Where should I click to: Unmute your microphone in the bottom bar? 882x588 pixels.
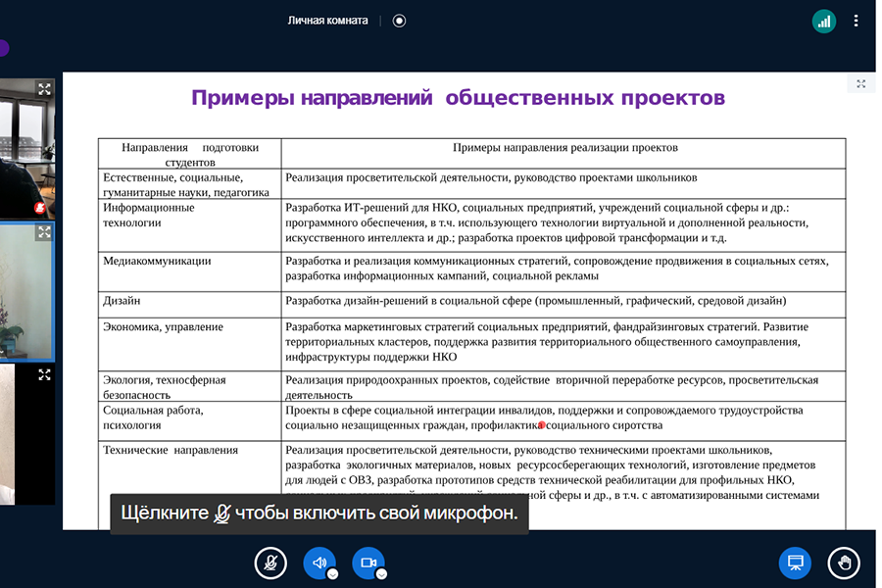point(270,563)
